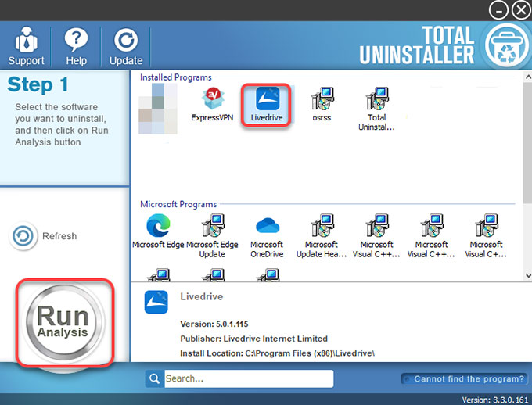Minimize the Total Uninstaller window
532x405 pixels.
pos(498,10)
